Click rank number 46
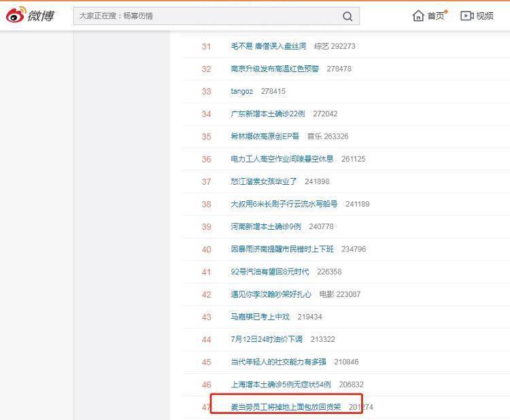Image resolution: width=510 pixels, height=420 pixels. tap(206, 385)
